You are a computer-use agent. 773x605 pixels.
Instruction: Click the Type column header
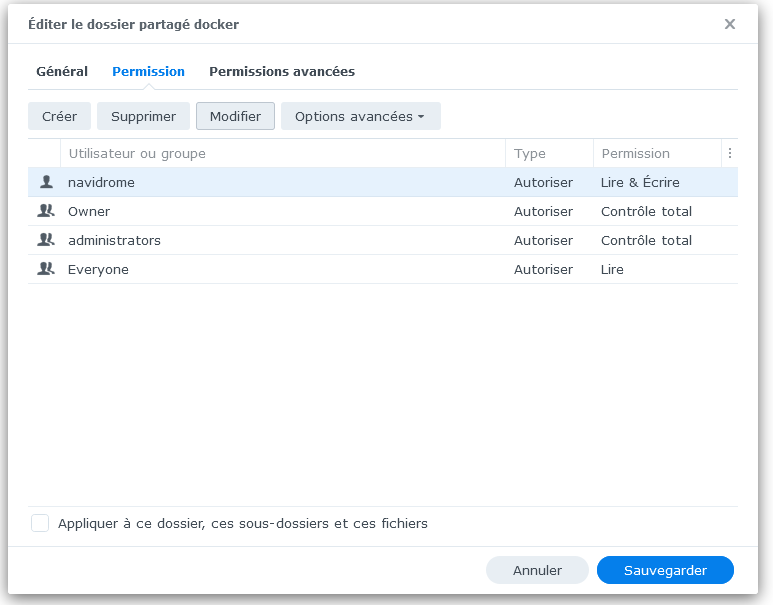(530, 154)
